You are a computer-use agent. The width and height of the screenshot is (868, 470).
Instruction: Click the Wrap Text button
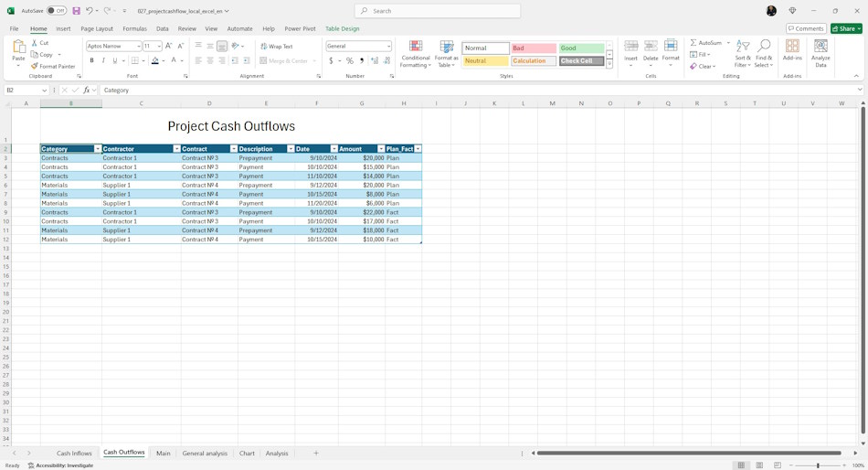point(277,47)
